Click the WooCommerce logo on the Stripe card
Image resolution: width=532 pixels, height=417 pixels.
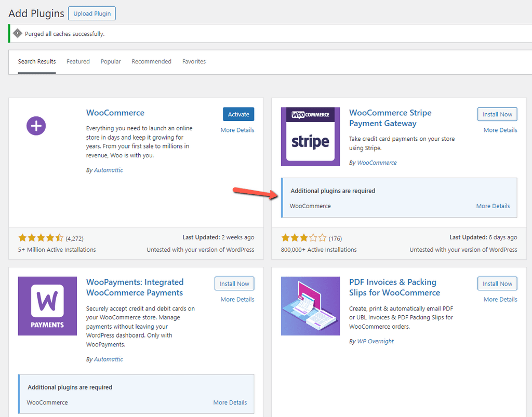[x=310, y=113]
